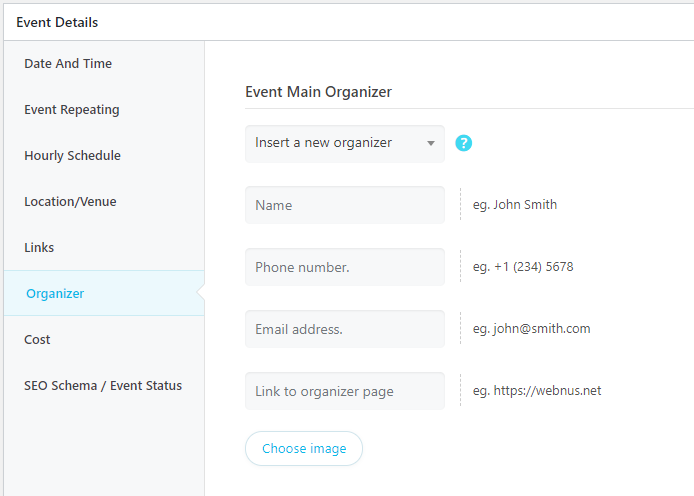The image size is (694, 496).
Task: Select the Hourly Schedule tab
Action: pyautogui.click(x=73, y=156)
